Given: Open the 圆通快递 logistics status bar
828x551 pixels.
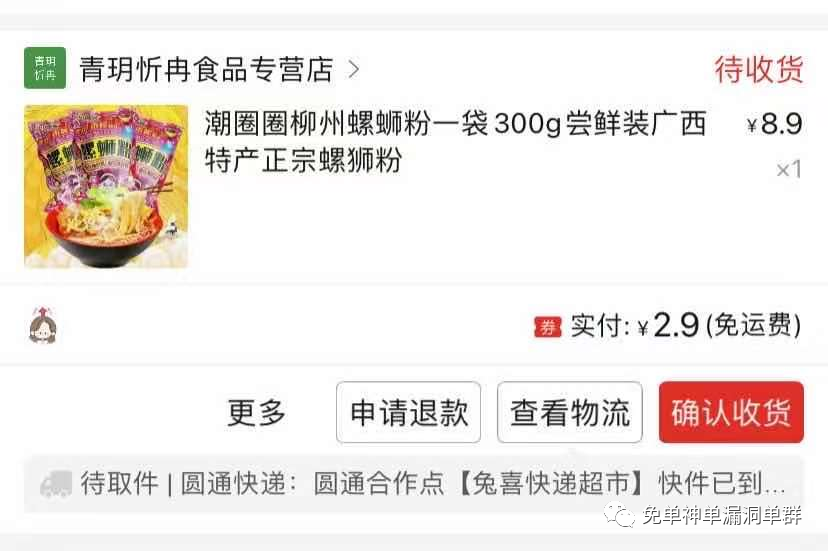Looking at the screenshot, I should click(414, 484).
